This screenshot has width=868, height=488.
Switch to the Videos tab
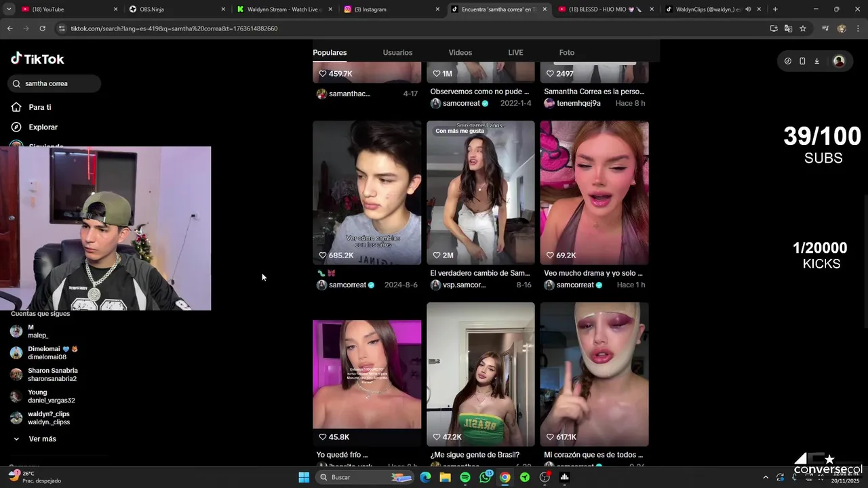[x=460, y=52]
